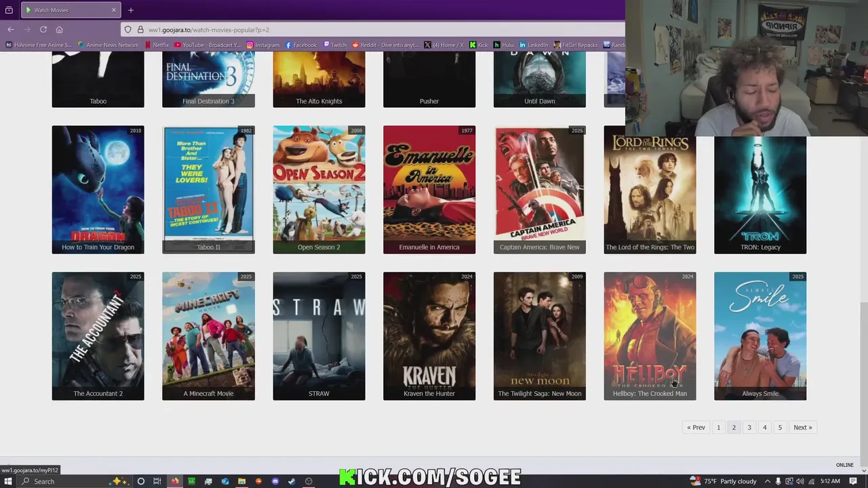
Task: Open Discord from taskbar
Action: (275, 481)
